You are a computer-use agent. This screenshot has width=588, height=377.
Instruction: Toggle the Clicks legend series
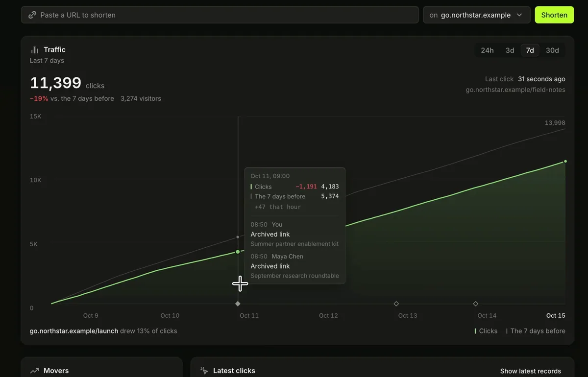point(486,331)
